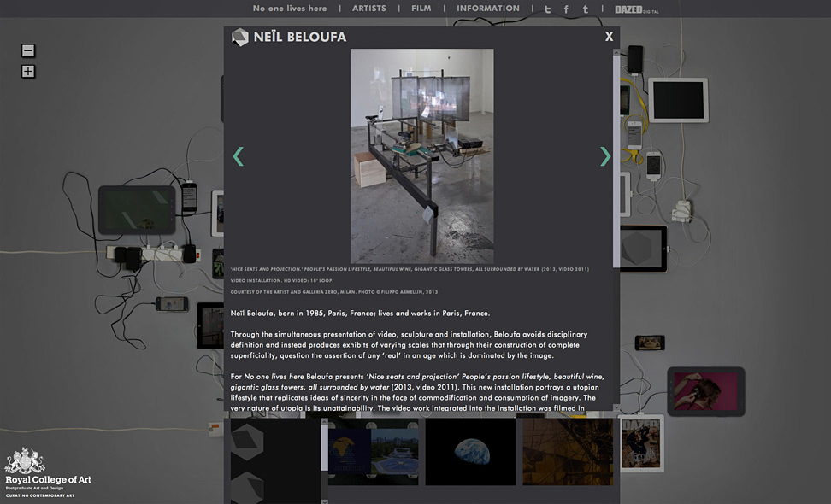This screenshot has height=504, width=831.
Task: Go to previous image with left chevron
Action: pos(238,156)
